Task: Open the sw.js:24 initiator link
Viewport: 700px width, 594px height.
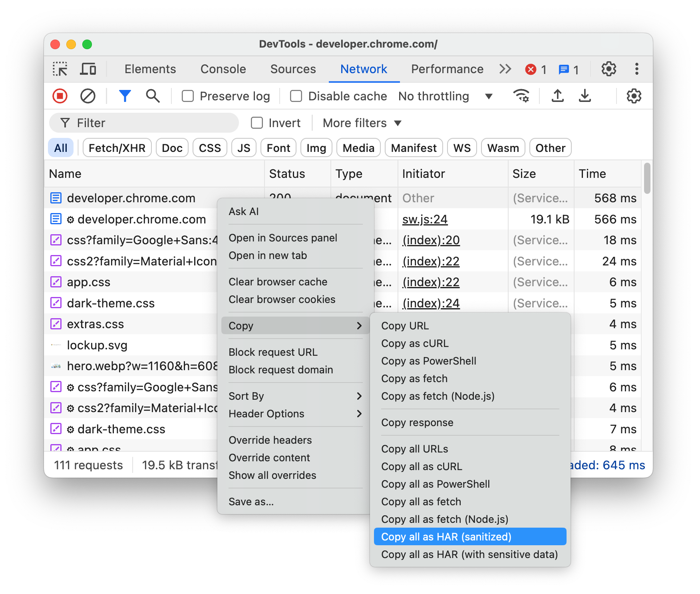Action: (x=425, y=219)
